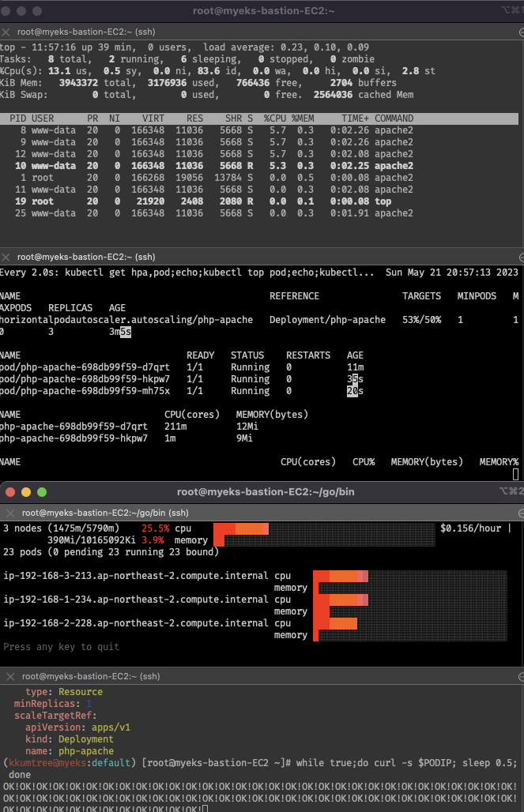Click the TIME+ column header in top
The width and height of the screenshot is (524, 812).
(355, 118)
